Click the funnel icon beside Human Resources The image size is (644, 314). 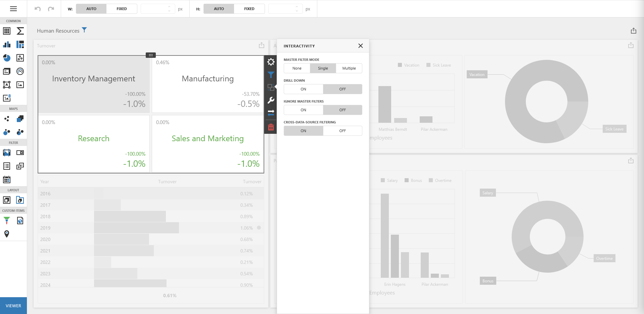point(84,30)
